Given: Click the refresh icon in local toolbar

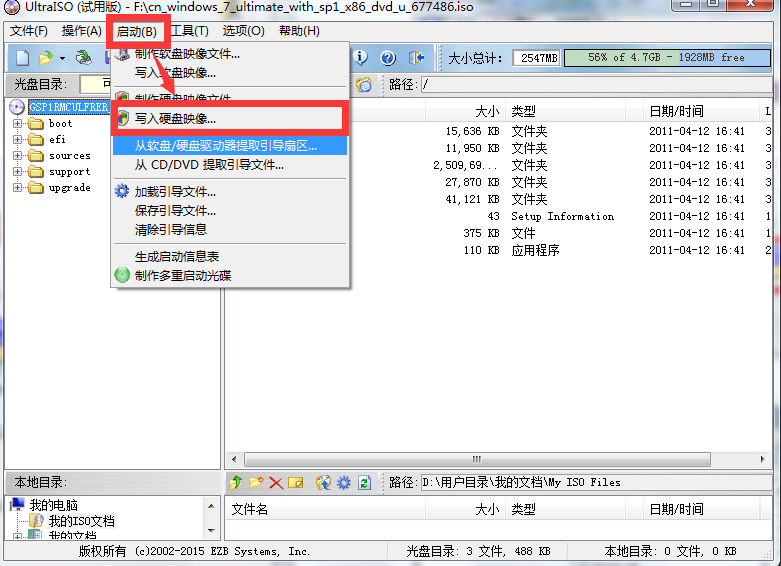Looking at the screenshot, I should (x=364, y=483).
